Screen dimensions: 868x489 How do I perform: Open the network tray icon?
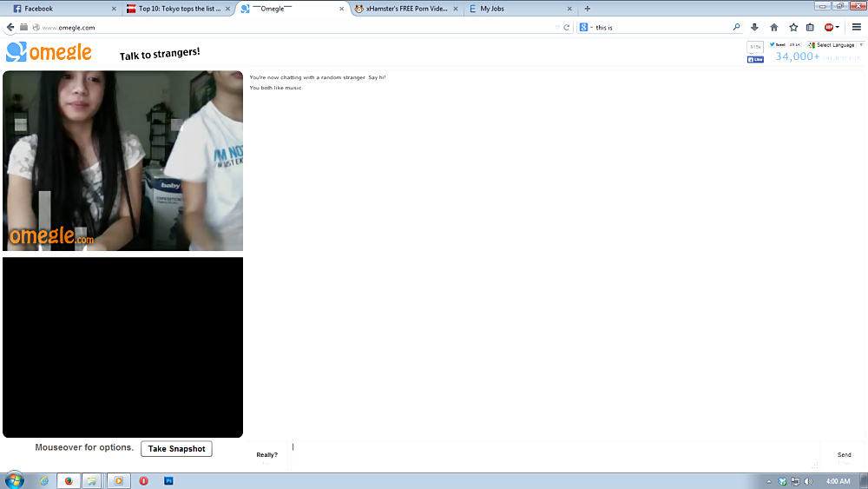pyautogui.click(x=795, y=481)
